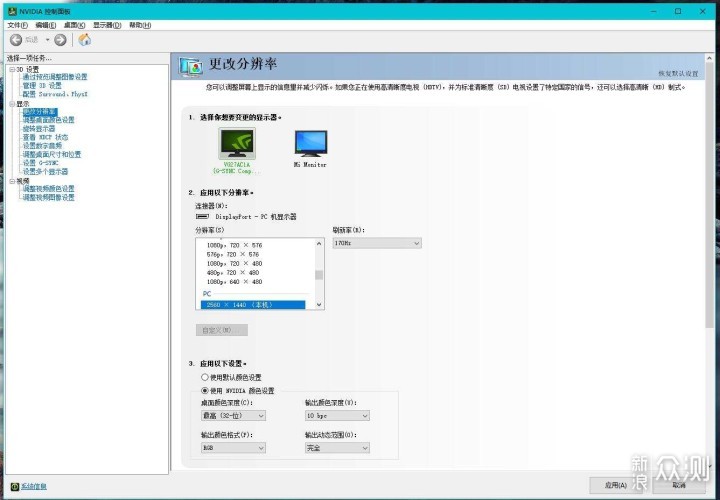Open the 桌面颜色深度 dropdown

pos(233,416)
